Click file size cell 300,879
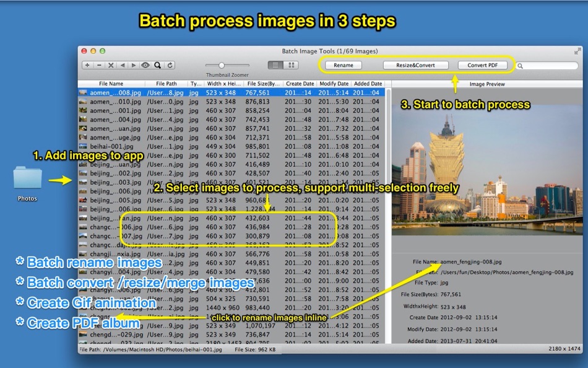This screenshot has width=588, height=368. coord(257,236)
